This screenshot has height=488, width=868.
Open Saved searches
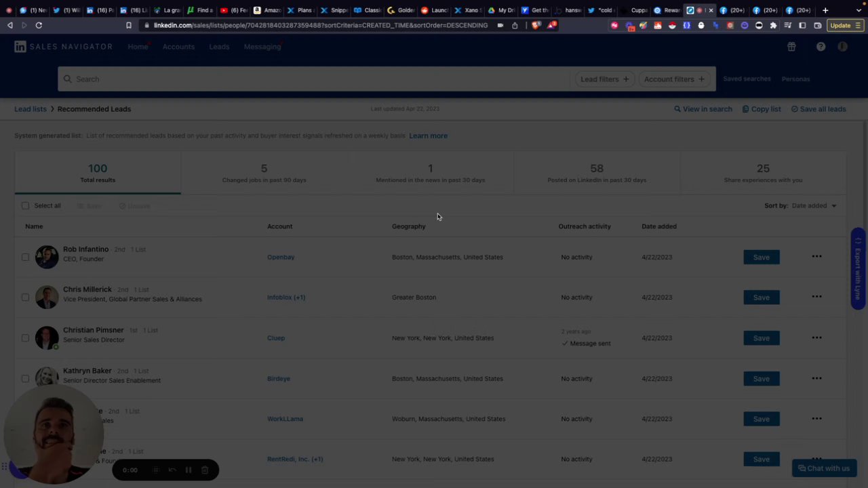(x=747, y=79)
